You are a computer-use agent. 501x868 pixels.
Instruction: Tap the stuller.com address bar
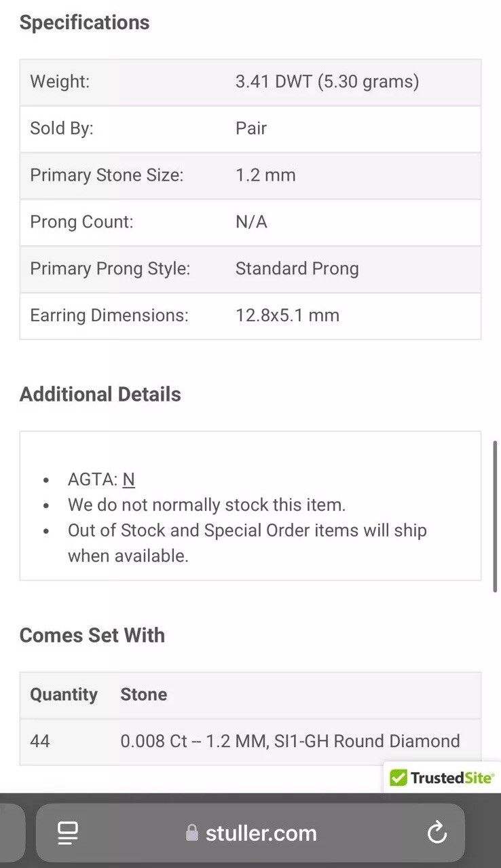tap(250, 833)
